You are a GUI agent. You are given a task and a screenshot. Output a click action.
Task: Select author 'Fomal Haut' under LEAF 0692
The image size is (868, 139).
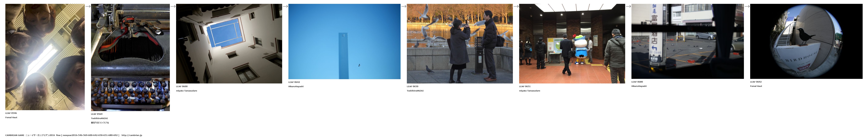(756, 86)
